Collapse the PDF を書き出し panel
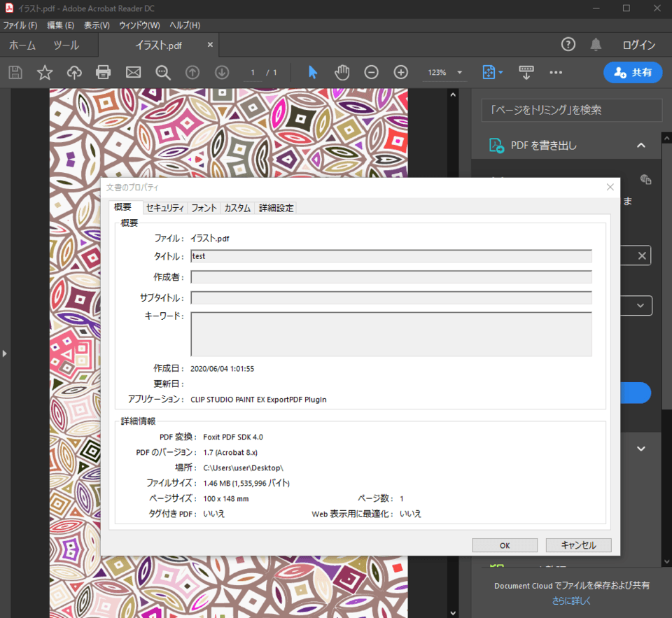This screenshot has height=618, width=672. [640, 146]
